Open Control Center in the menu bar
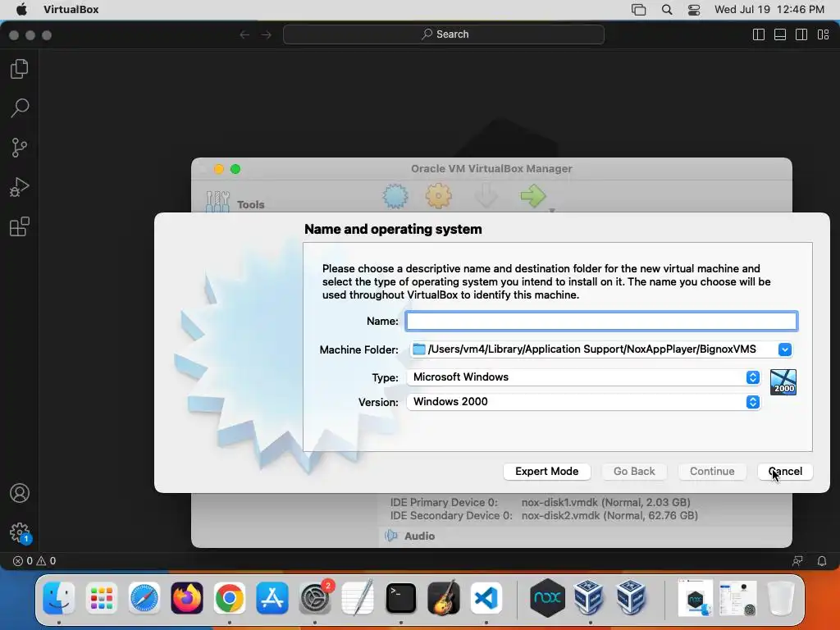This screenshot has width=840, height=630. tap(694, 10)
